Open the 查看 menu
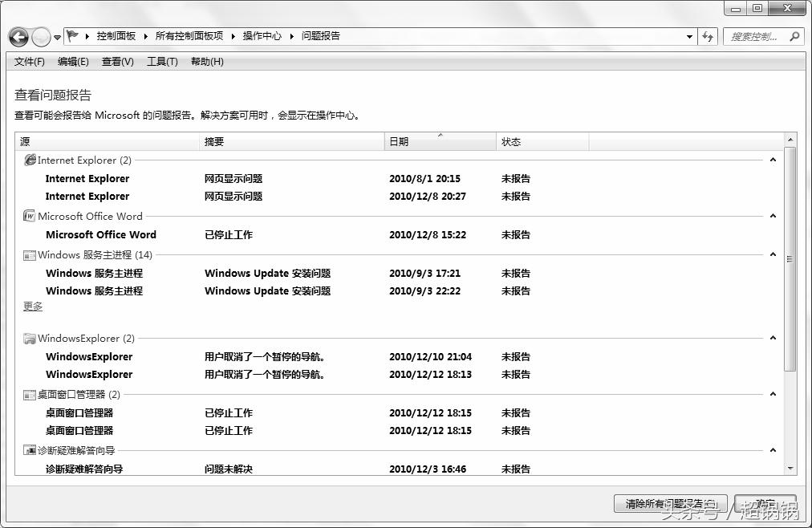812x528 pixels. (x=116, y=62)
